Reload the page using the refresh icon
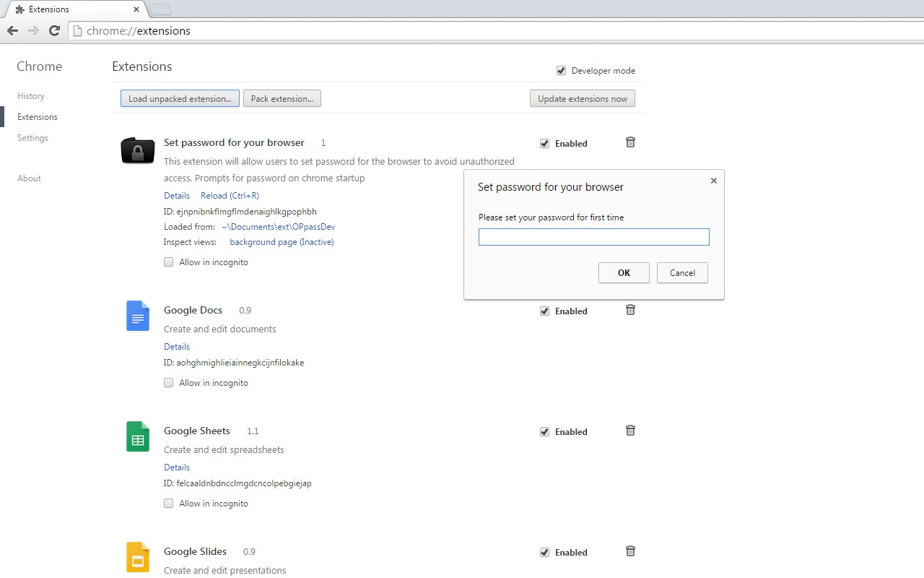Screen dimensions: 924x578 54,30
